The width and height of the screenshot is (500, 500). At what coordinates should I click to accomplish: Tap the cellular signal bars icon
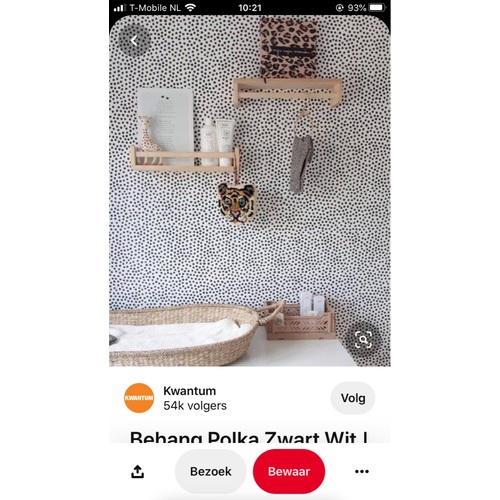pyautogui.click(x=119, y=8)
